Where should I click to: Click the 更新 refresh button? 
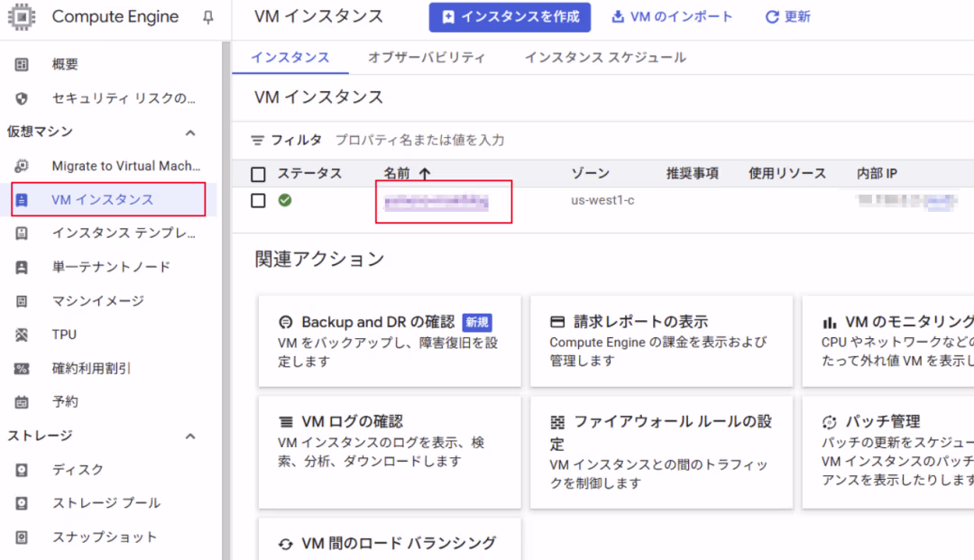tap(787, 17)
